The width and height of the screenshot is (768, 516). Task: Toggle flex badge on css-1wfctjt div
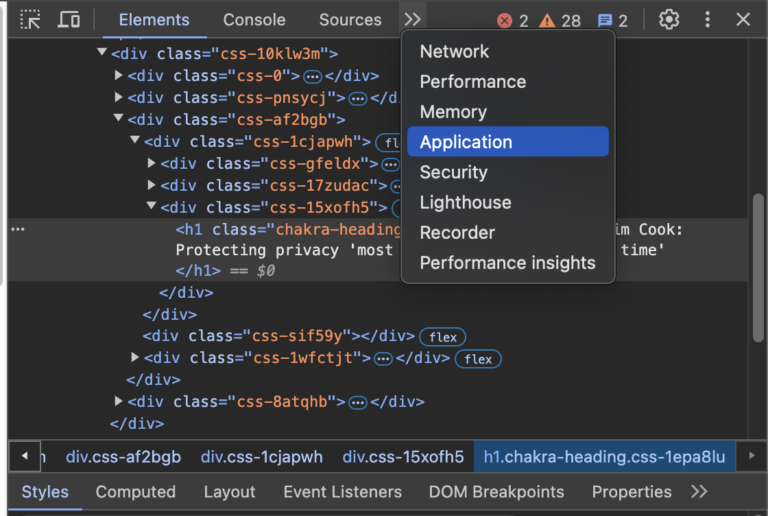pos(478,359)
